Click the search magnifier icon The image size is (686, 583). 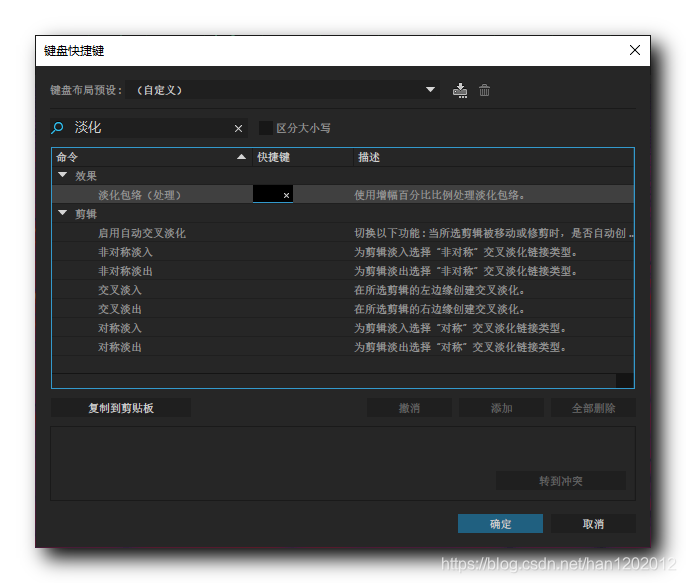(x=57, y=128)
